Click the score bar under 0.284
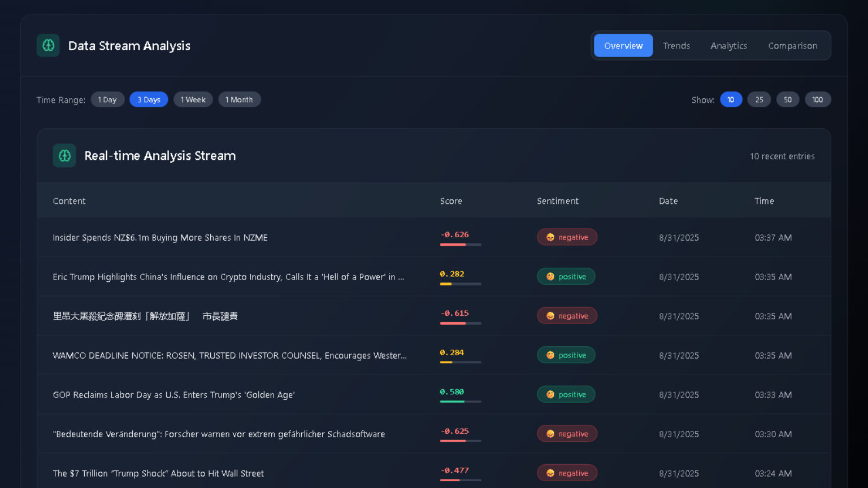Screen dimensions: 868x488 point(461,362)
